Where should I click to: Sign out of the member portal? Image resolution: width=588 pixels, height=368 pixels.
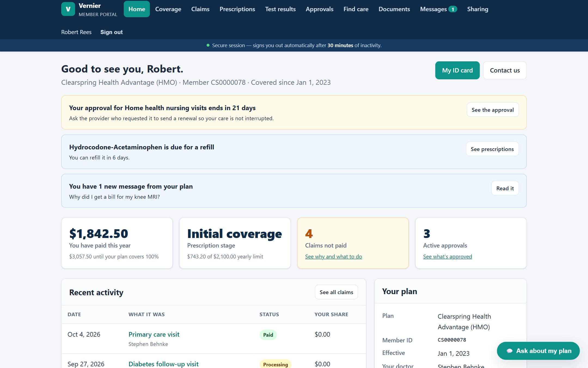(x=111, y=32)
